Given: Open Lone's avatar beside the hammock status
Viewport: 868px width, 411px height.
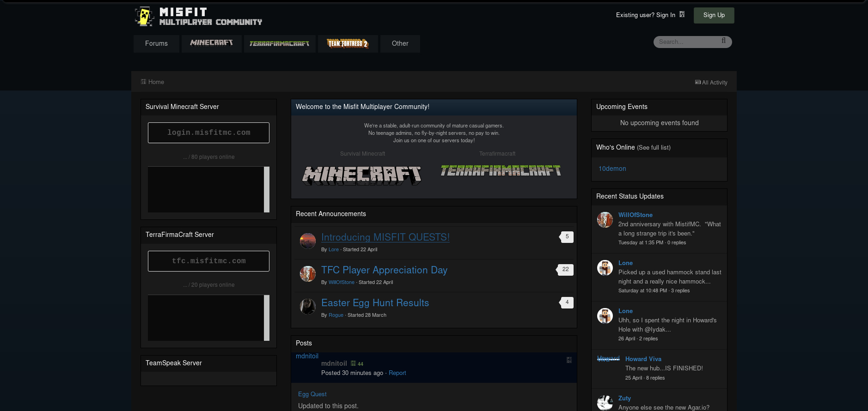Looking at the screenshot, I should 605,268.
